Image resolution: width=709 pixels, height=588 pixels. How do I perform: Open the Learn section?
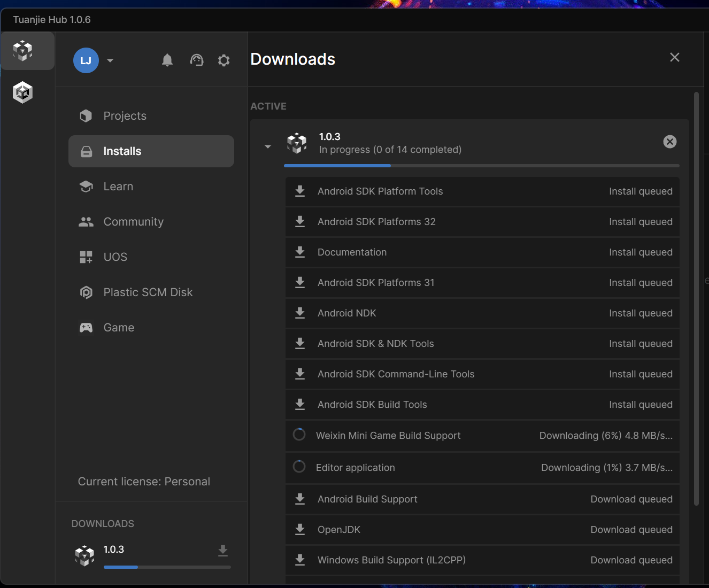[151, 187]
